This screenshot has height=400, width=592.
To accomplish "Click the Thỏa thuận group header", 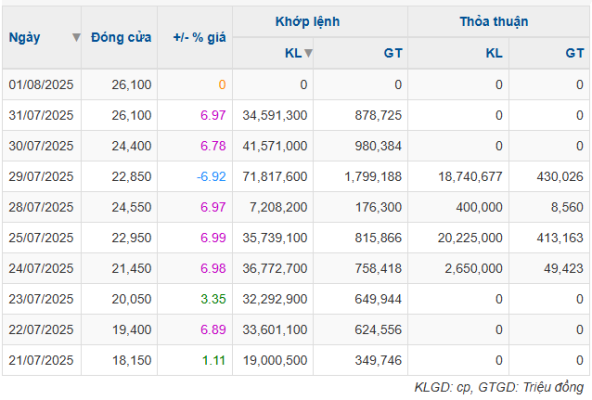I will point(494,22).
